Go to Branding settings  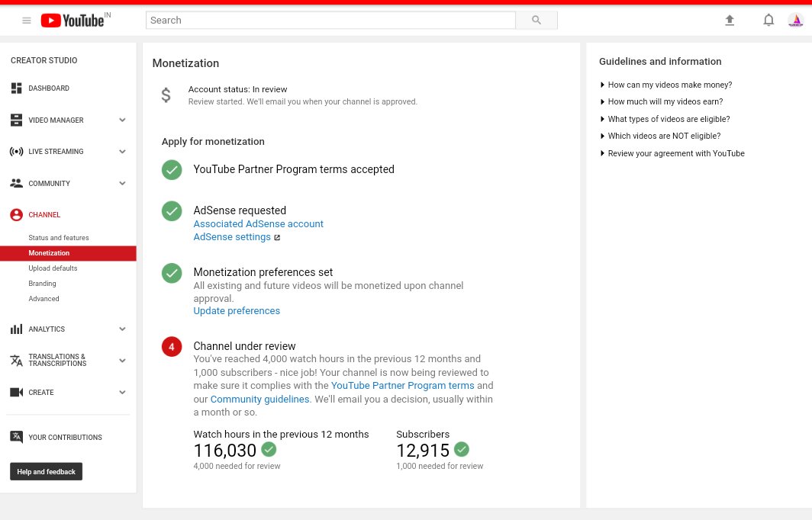coord(42,284)
